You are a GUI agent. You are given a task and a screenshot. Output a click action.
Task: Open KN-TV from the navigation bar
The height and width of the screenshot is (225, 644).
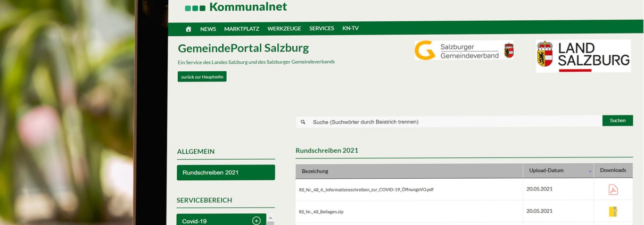click(350, 29)
